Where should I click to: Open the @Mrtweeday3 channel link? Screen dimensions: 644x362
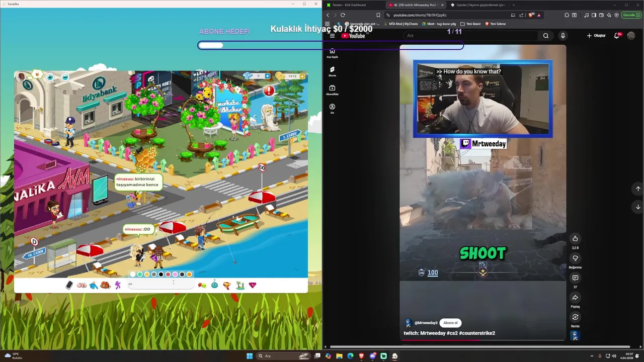point(426,323)
